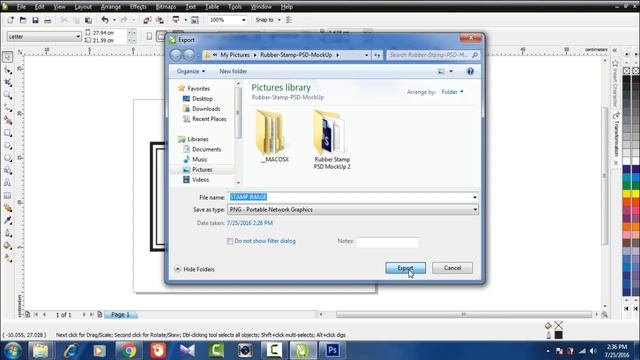
Task: Click the Paste toolbar icon
Action: [x=88, y=20]
